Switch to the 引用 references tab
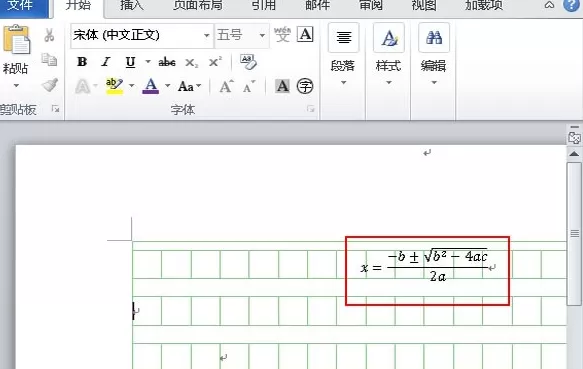This screenshot has width=583, height=369. coord(264,6)
